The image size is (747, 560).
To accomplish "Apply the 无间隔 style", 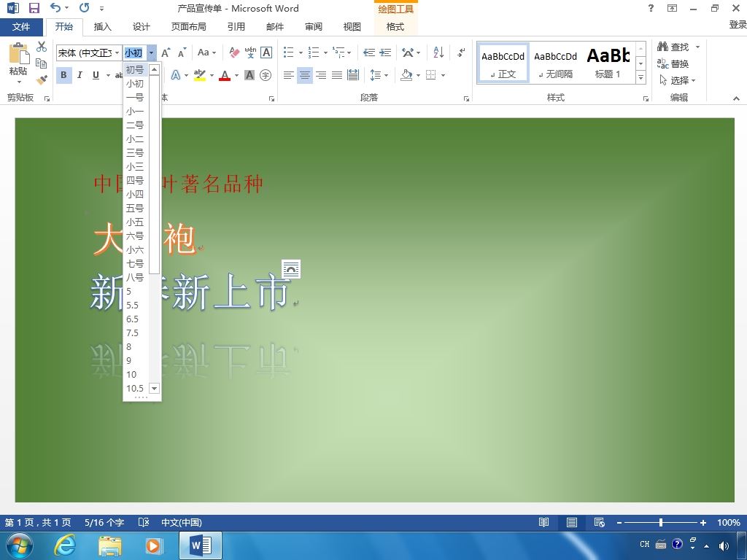I will (x=555, y=63).
